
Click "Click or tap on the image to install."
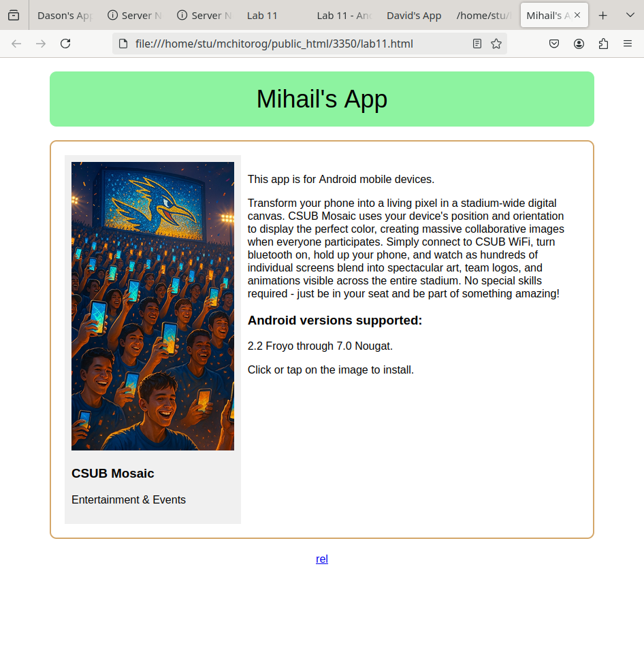coord(330,369)
